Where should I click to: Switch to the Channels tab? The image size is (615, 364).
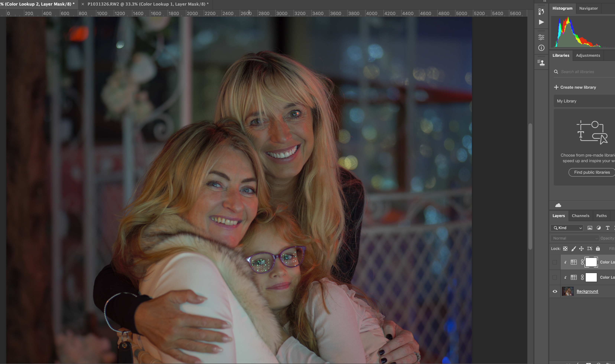pyautogui.click(x=580, y=216)
